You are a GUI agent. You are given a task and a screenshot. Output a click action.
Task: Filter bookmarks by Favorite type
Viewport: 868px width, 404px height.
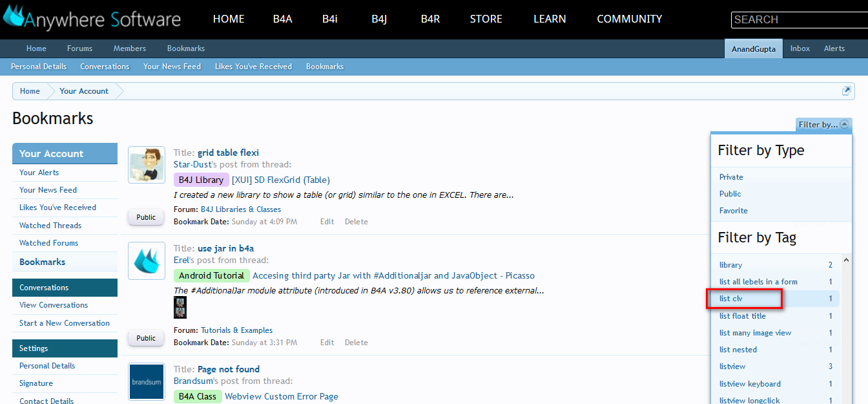[x=734, y=211]
